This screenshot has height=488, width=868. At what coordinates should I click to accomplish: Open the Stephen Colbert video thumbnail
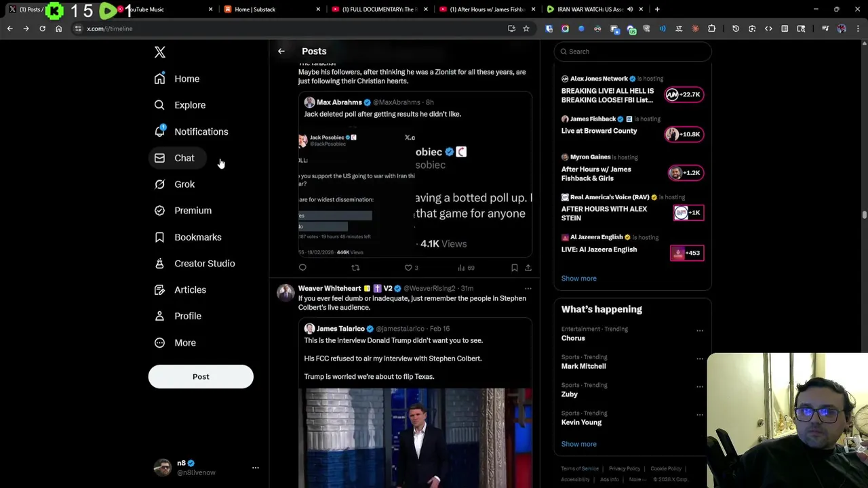[x=415, y=438]
